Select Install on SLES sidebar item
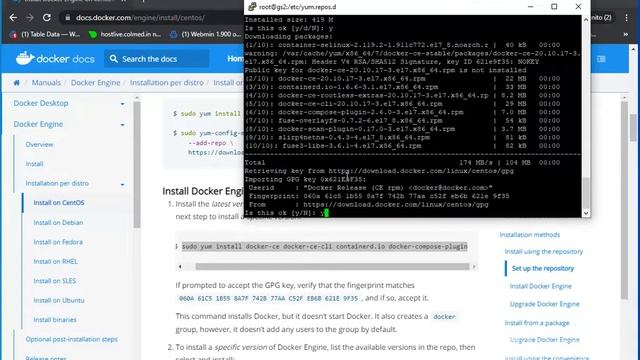This screenshot has height=360, width=640. [x=54, y=281]
